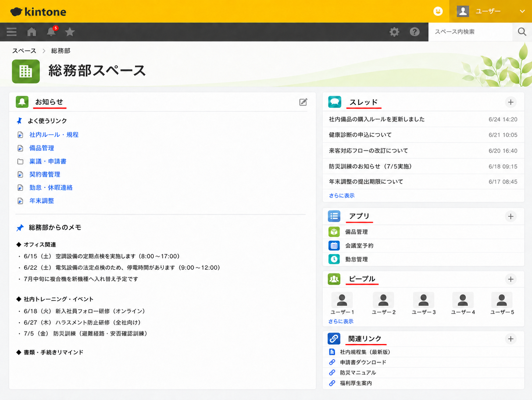Add a related link with plus icon

[511, 339]
